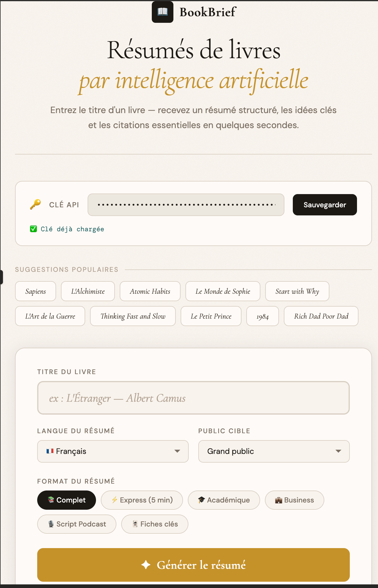Click the lightning bolt icon on Express
The image size is (378, 588).
pos(114,500)
